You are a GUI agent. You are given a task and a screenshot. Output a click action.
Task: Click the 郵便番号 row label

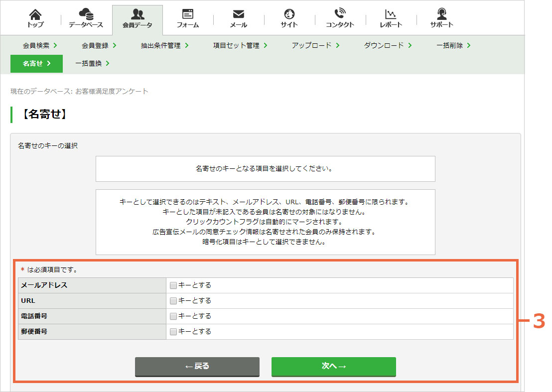click(34, 332)
